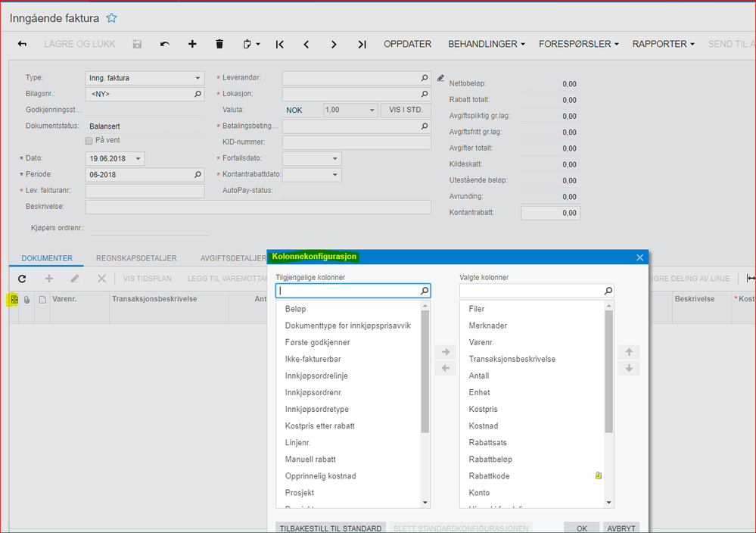
Task: Click the undo icon in the toolbar
Action: click(165, 44)
